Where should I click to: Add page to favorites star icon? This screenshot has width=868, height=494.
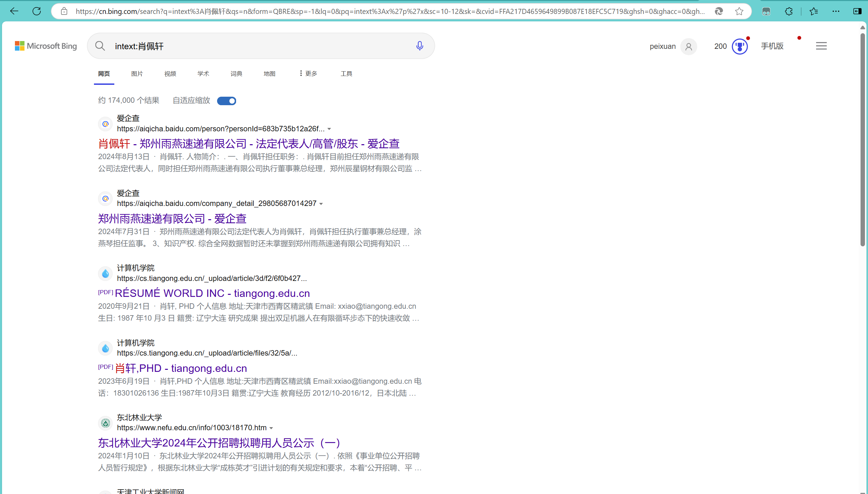click(739, 11)
